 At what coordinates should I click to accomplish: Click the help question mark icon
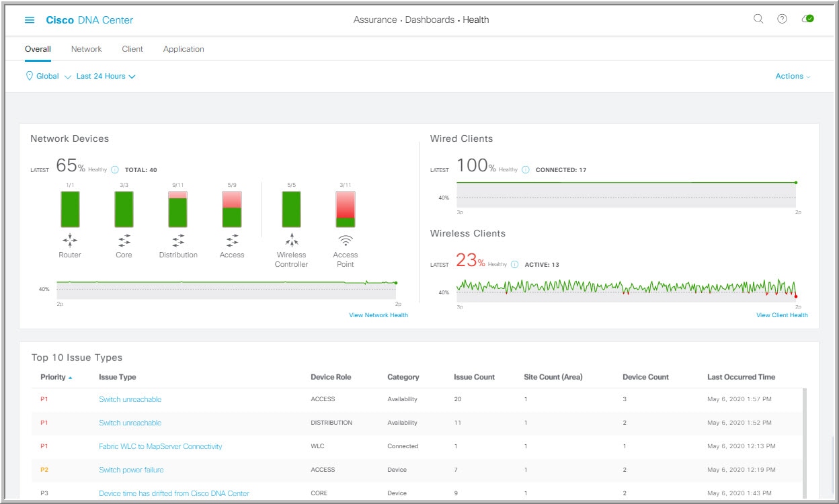click(x=781, y=19)
